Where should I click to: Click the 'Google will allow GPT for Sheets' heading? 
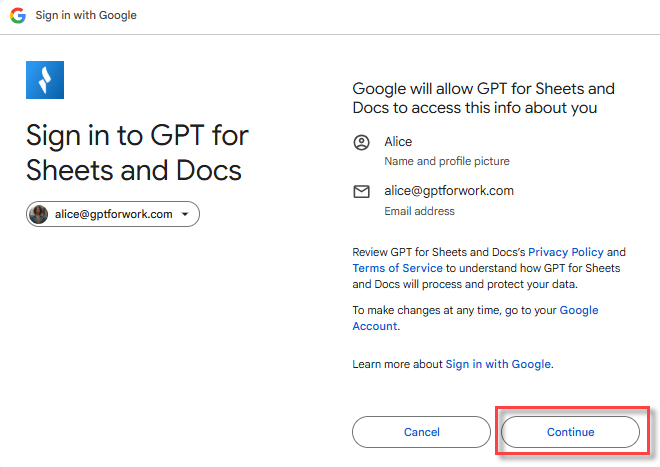pos(483,98)
